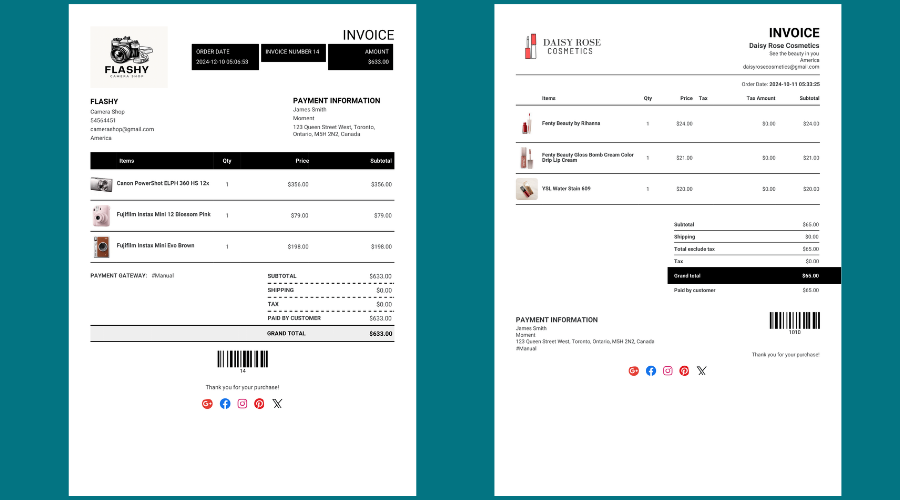Click X icon on Flashy invoice
900x500 pixels.
pos(277,404)
